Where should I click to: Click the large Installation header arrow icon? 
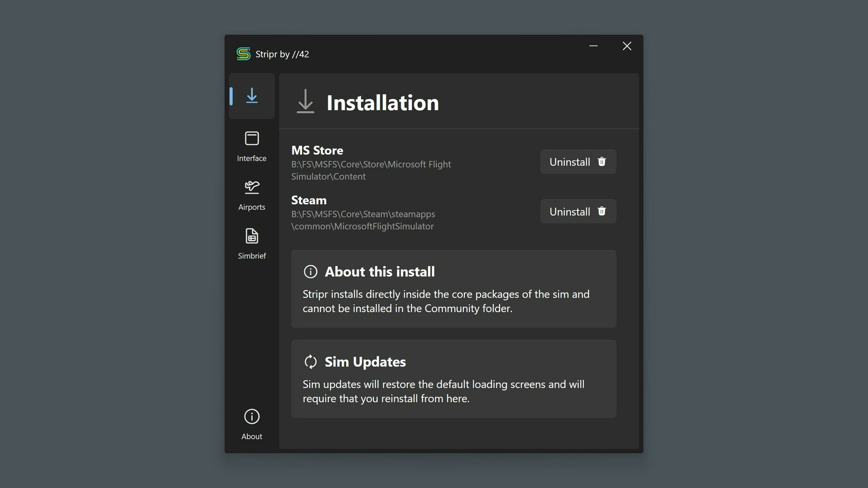click(x=306, y=101)
